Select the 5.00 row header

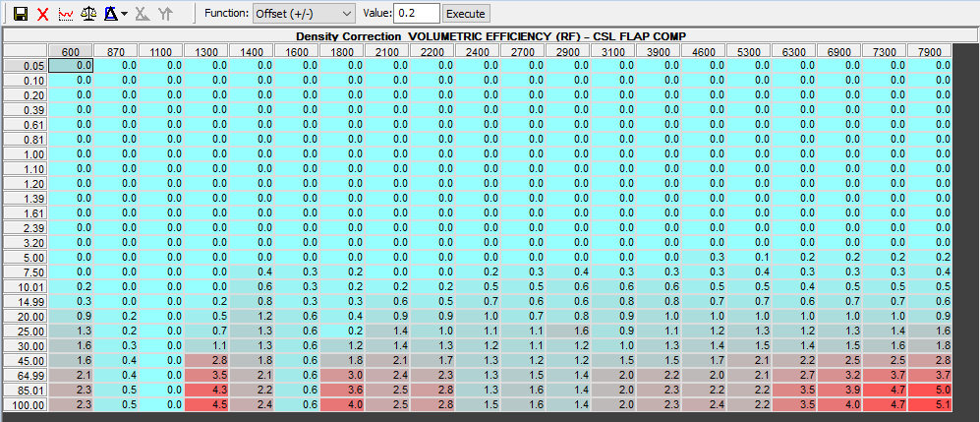tap(26, 257)
